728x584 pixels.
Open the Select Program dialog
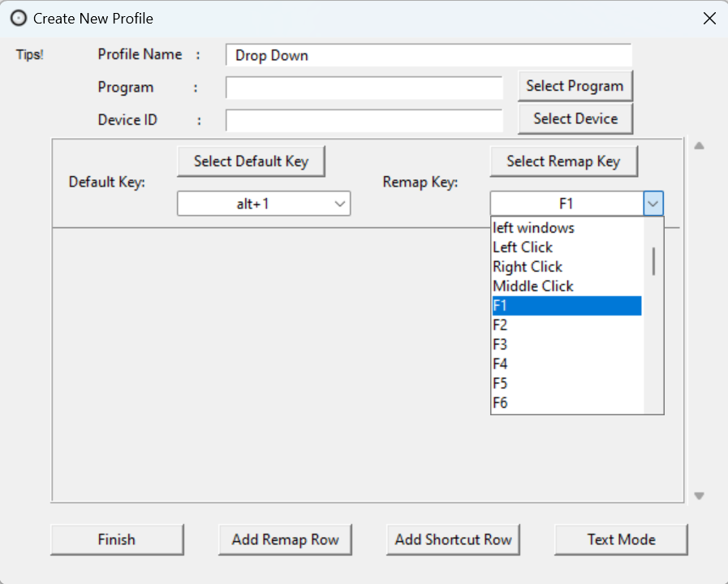click(575, 85)
